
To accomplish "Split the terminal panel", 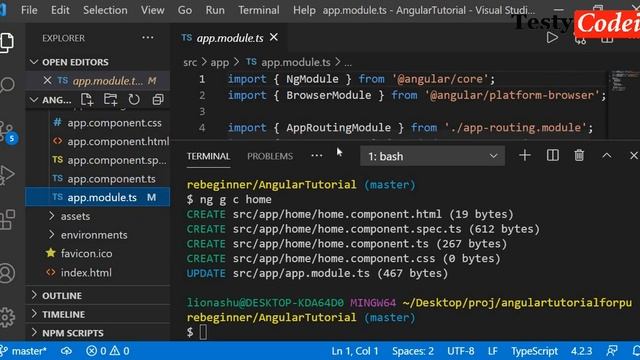I will pyautogui.click(x=553, y=156).
